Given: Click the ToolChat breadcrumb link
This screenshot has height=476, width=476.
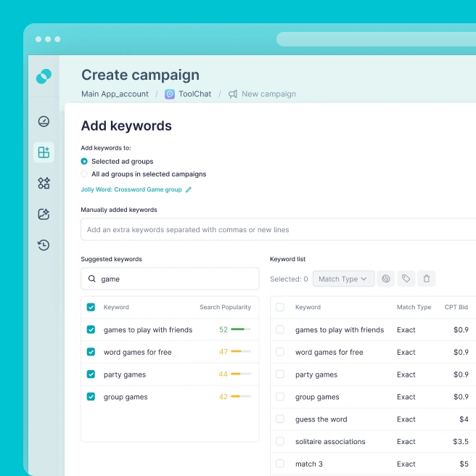Looking at the screenshot, I should (194, 94).
